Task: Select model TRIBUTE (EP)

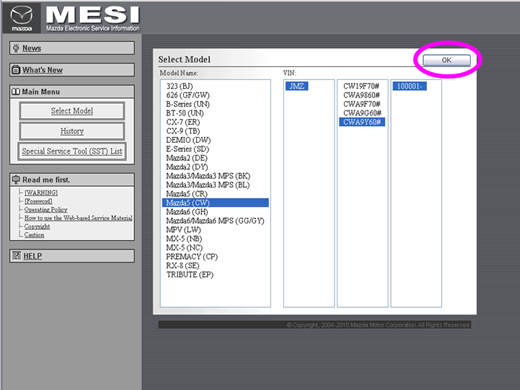Action: [190, 275]
